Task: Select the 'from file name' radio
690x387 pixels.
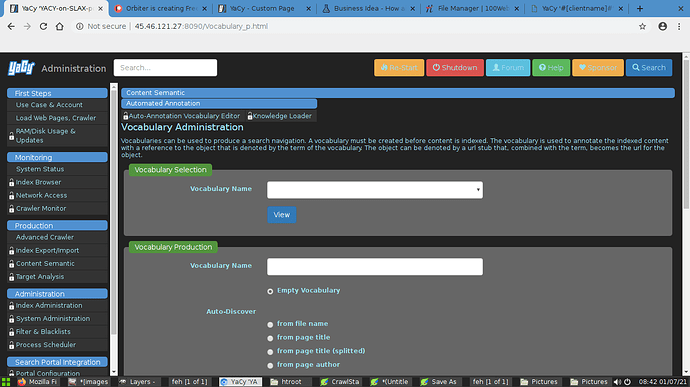Action: point(270,324)
